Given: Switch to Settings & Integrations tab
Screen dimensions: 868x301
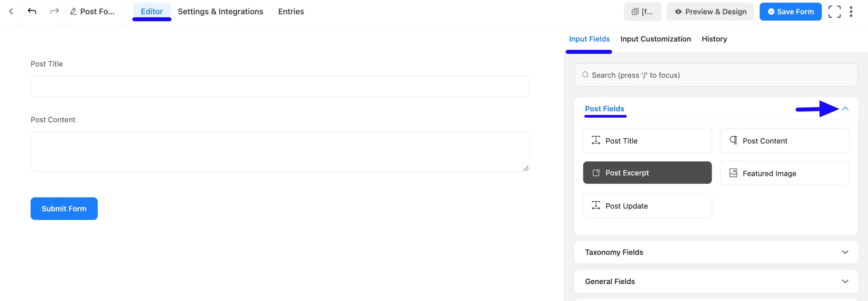Looking at the screenshot, I should (x=220, y=12).
